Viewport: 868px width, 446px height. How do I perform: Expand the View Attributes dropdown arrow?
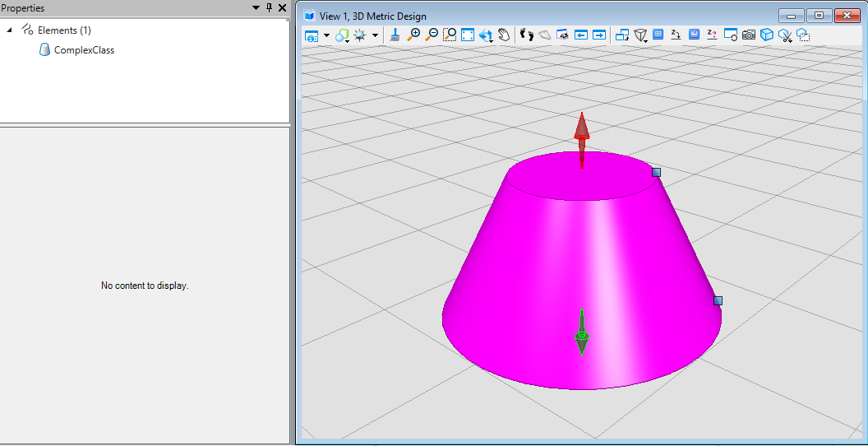click(326, 35)
